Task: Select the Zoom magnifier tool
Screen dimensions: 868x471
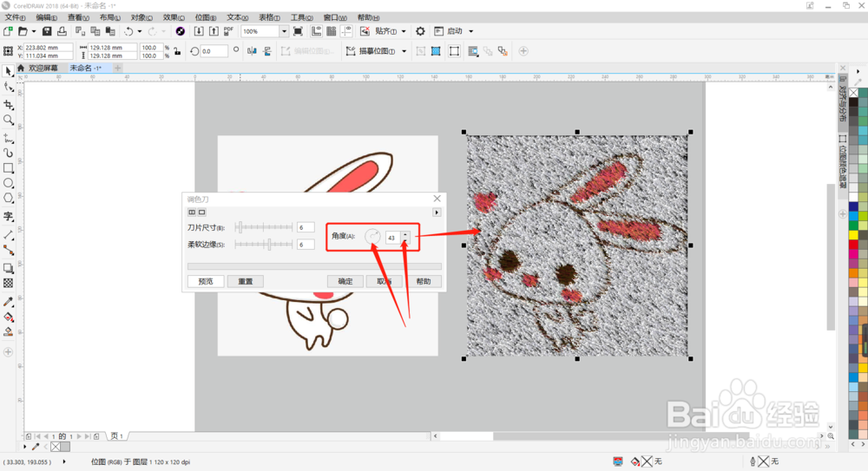Action: point(8,121)
